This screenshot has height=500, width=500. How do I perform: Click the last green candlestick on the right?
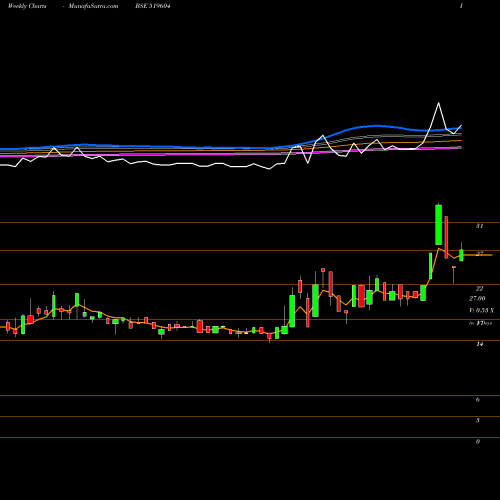click(x=461, y=255)
